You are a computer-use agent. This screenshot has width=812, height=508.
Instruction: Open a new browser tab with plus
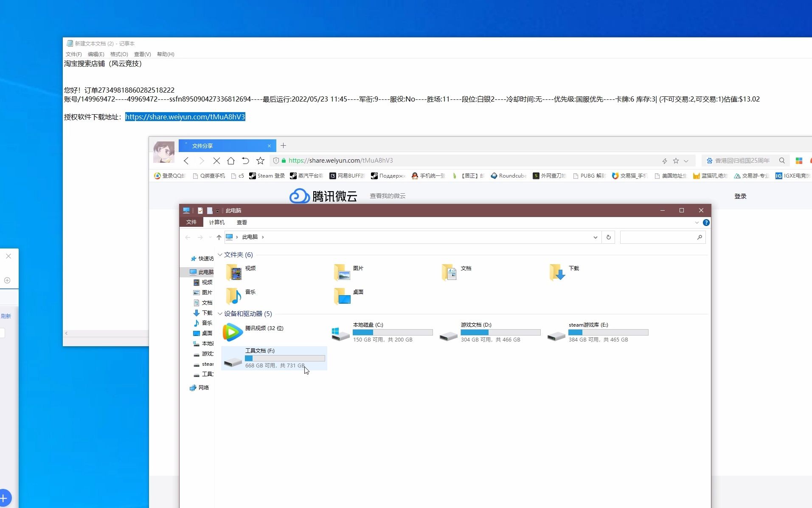tap(283, 146)
